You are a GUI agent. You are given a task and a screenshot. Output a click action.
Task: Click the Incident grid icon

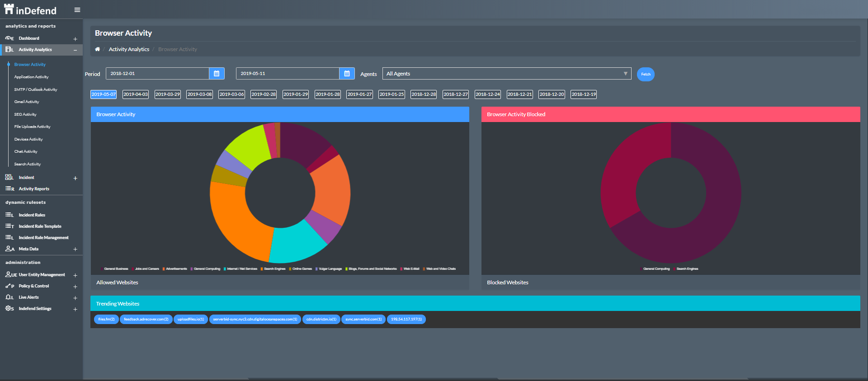tap(9, 178)
